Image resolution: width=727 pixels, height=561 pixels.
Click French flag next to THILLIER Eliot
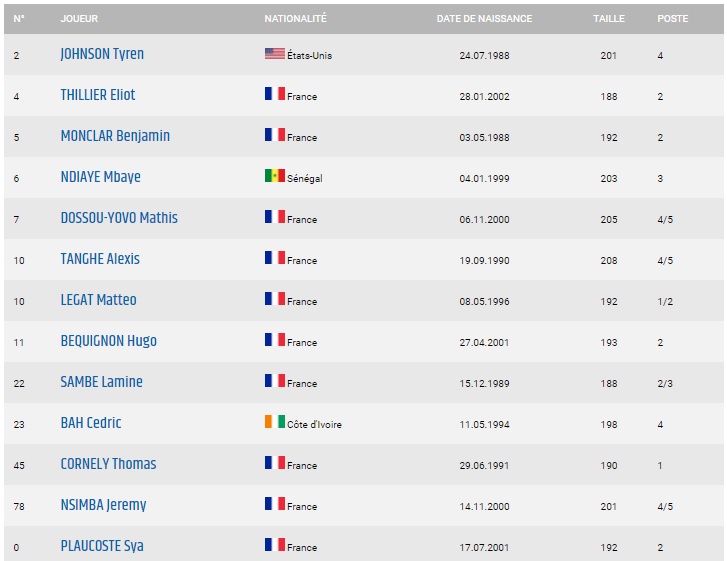[x=274, y=94]
